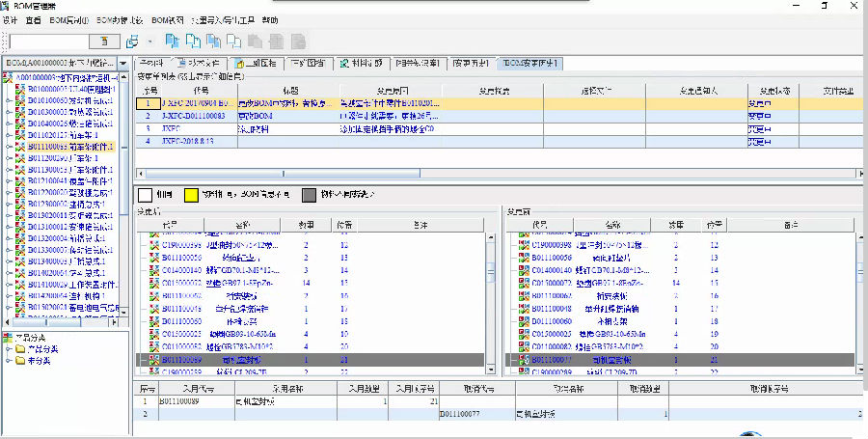Open the dropdown arrow next to print icon
Image resolution: width=868 pixels, height=439 pixels.
(x=149, y=41)
